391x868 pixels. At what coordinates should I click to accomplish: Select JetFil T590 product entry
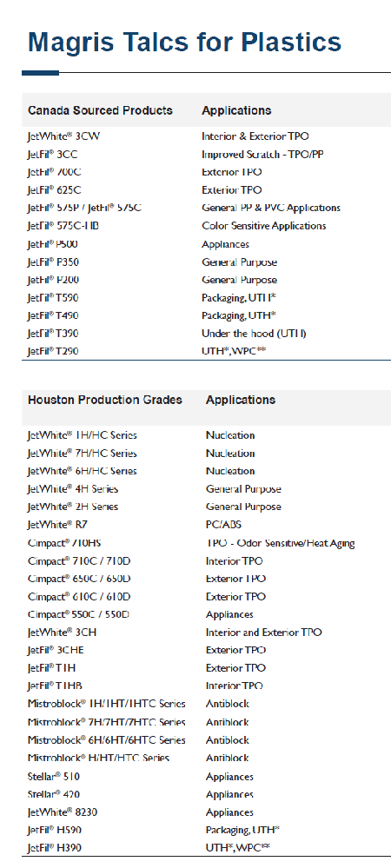click(x=53, y=298)
